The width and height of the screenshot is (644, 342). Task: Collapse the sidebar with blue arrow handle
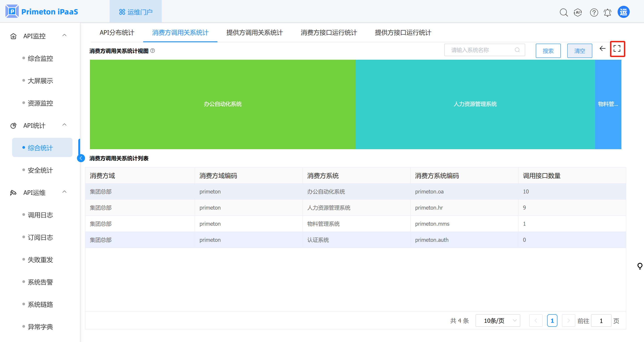pos(81,158)
